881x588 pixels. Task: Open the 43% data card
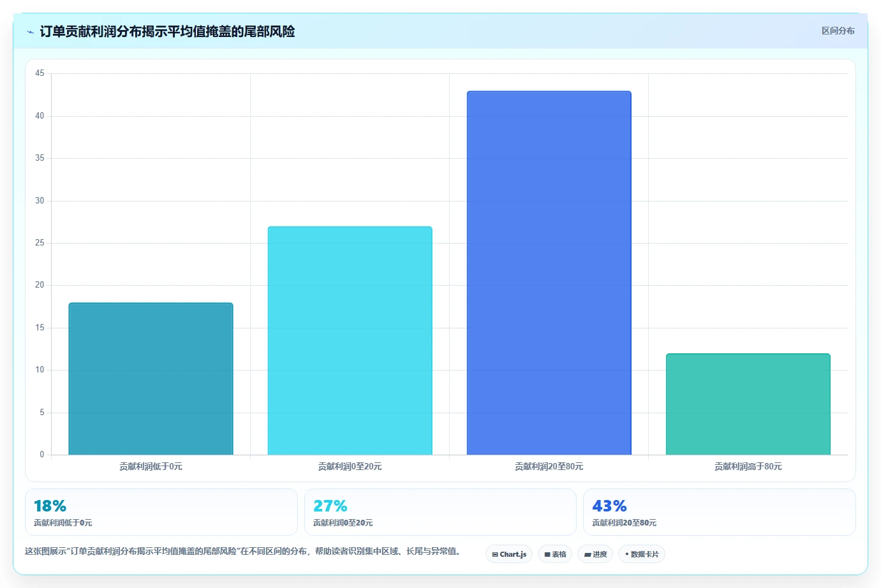click(720, 512)
